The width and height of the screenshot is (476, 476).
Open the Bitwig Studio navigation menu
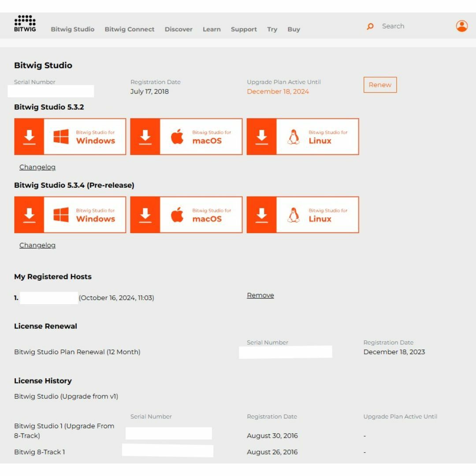[73, 29]
